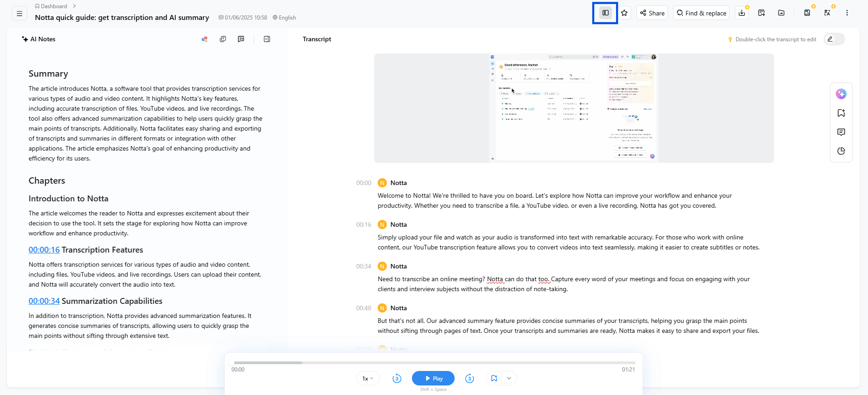Jump to 00:00:16 Transcription Features link
Screen dimensions: 868x395
[44, 250]
